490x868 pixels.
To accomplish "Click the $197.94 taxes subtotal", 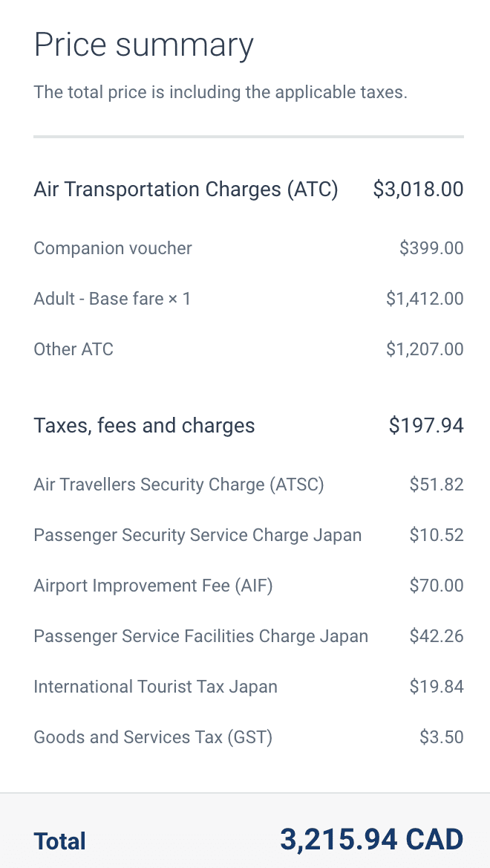I will [x=426, y=426].
